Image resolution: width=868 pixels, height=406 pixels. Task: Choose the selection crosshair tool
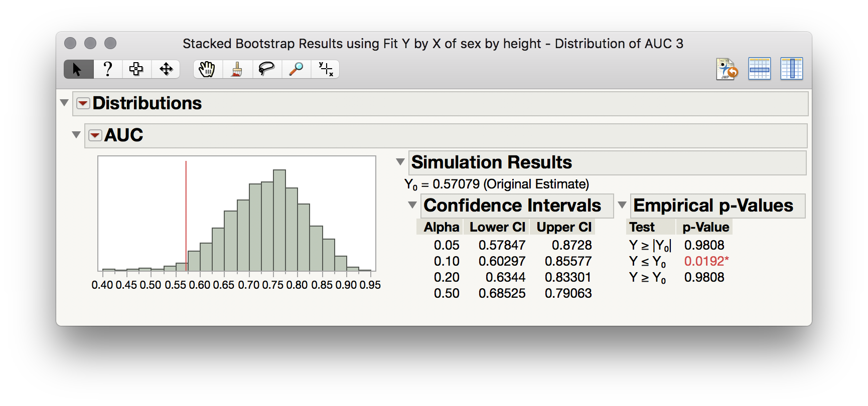[136, 69]
